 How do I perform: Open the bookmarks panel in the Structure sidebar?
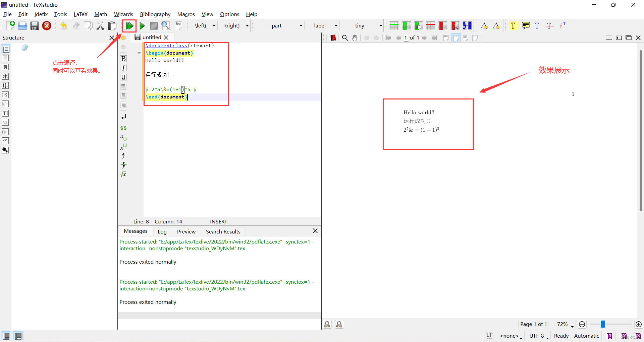coord(5,67)
